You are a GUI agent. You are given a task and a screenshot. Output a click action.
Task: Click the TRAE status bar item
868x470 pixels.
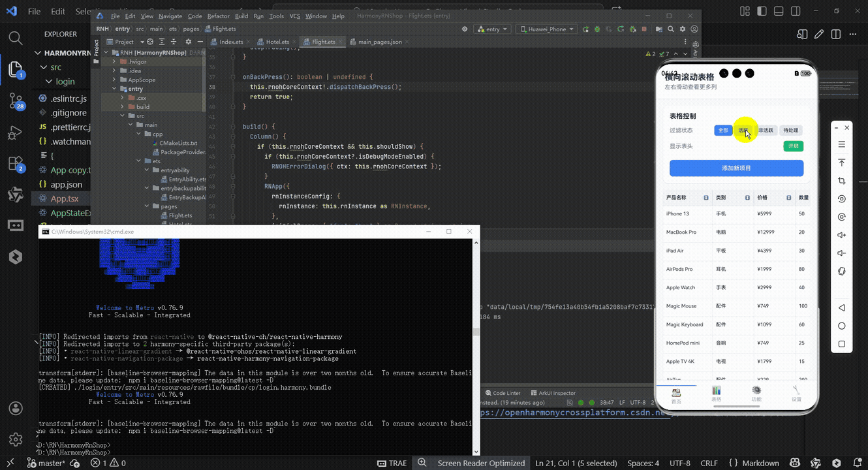click(x=391, y=463)
